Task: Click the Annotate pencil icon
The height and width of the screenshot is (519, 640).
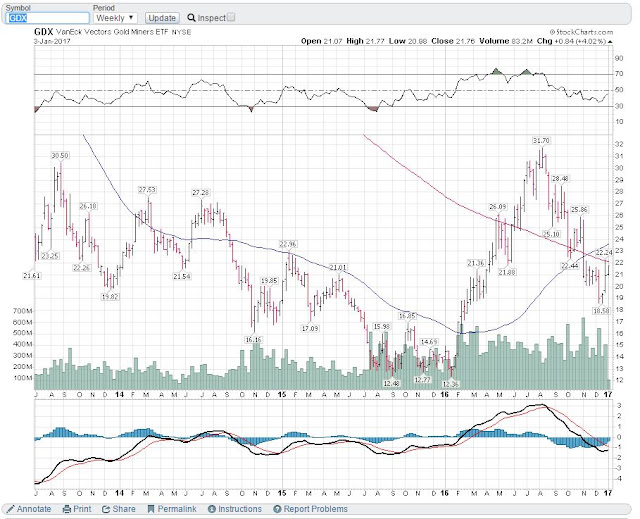Action: tap(10, 509)
